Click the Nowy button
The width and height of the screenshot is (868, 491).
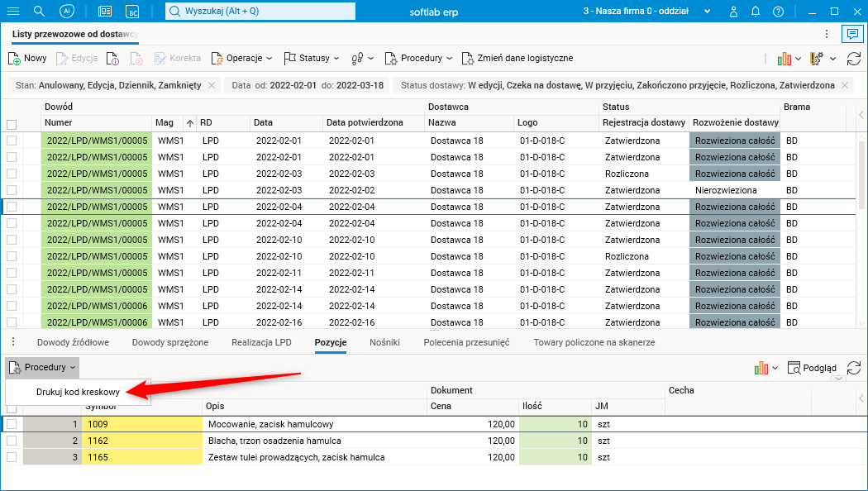27,59
